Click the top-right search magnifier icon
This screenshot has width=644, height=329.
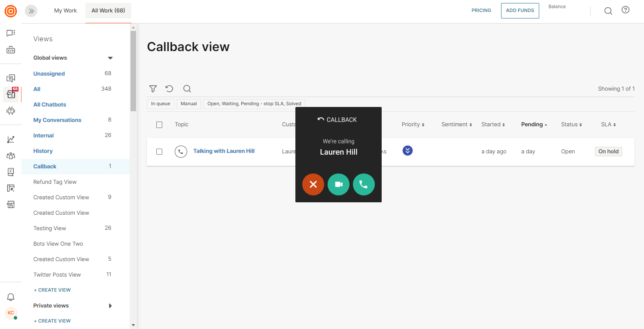tap(608, 11)
